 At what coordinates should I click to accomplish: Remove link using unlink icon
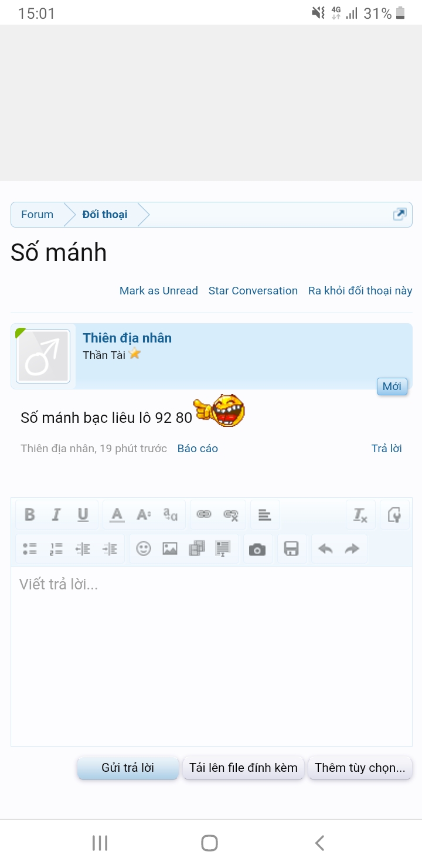231,515
